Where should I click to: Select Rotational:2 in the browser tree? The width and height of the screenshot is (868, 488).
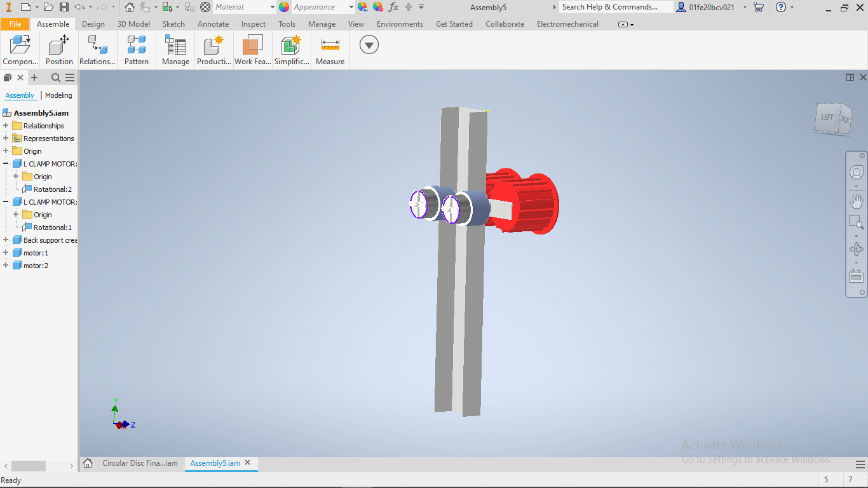click(53, 189)
